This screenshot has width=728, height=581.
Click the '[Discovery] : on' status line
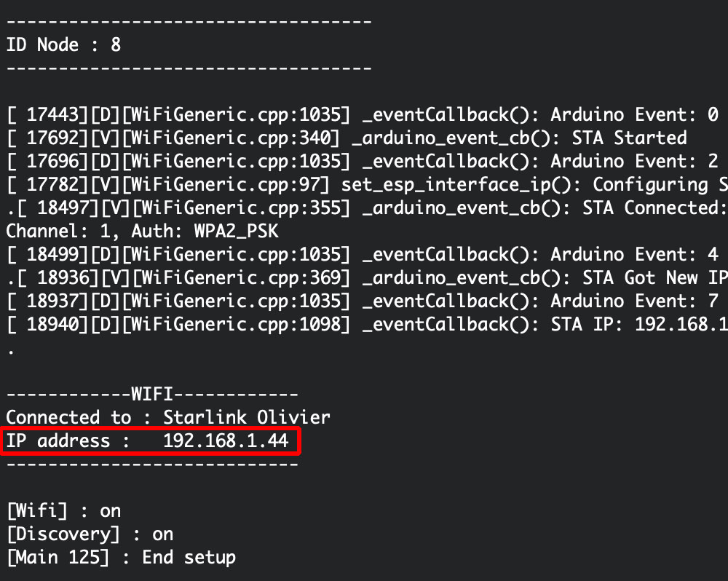(x=90, y=534)
